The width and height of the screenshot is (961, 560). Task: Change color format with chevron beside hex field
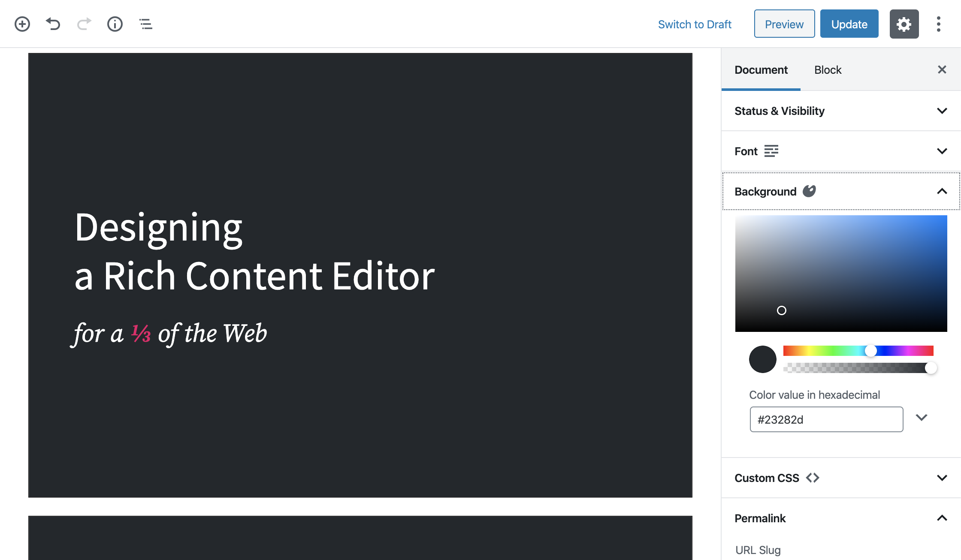coord(922,418)
